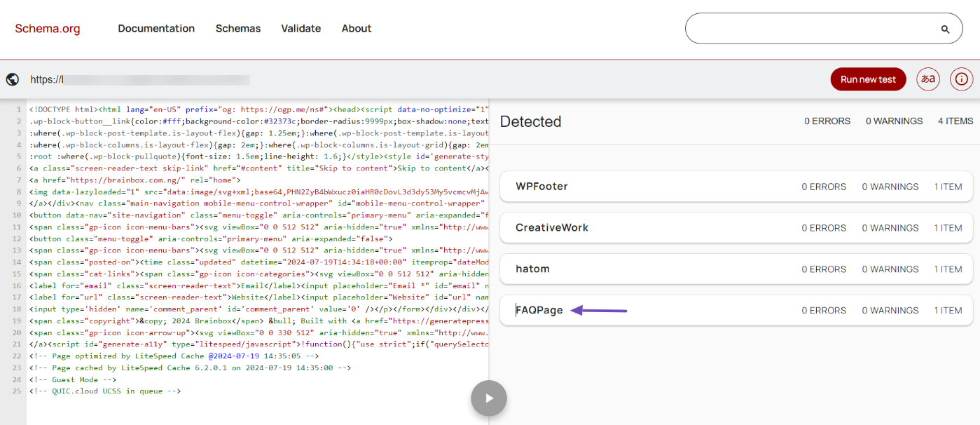Click the 4 ITEMS summary count
The image size is (980, 425).
pos(955,121)
